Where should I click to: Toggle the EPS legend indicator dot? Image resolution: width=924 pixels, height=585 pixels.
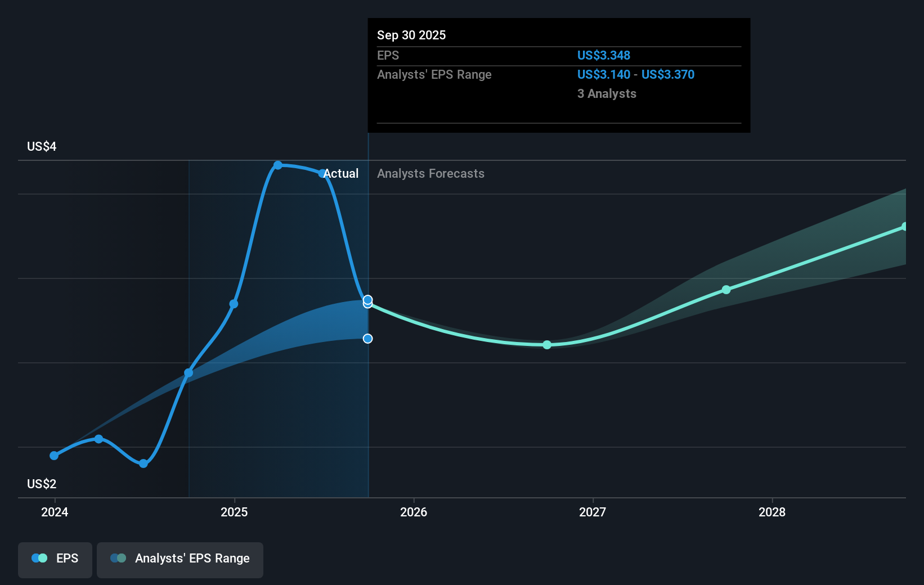pos(39,558)
